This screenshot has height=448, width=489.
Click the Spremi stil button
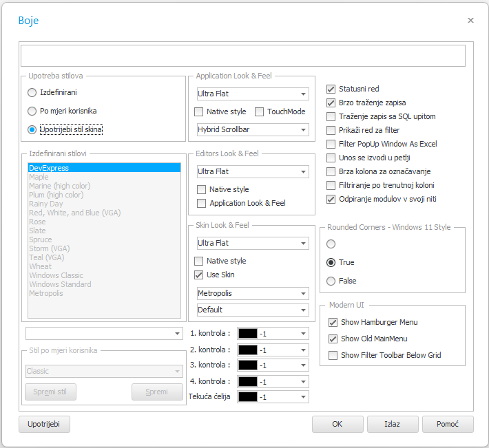[x=50, y=392]
